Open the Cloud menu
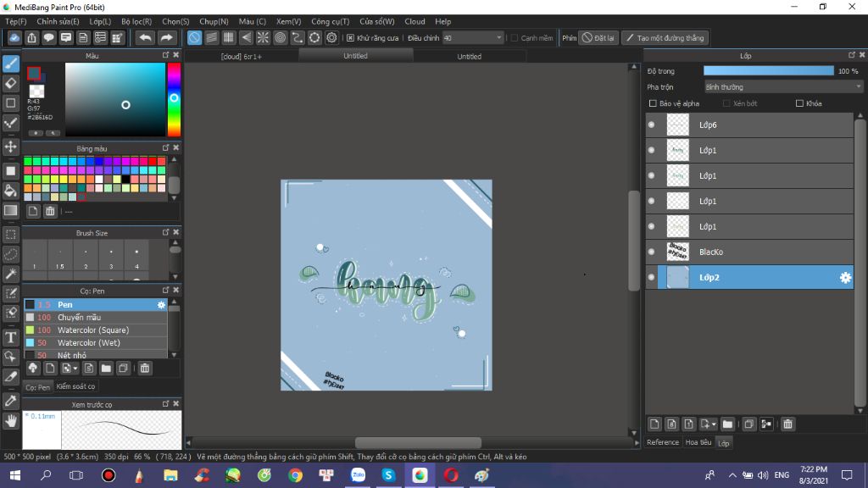This screenshot has height=488, width=868. pyautogui.click(x=415, y=21)
